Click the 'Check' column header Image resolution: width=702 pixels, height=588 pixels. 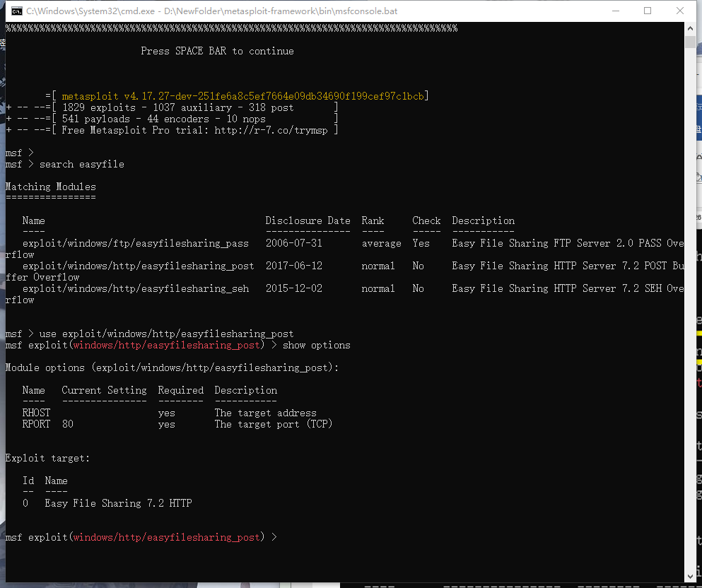[426, 220]
